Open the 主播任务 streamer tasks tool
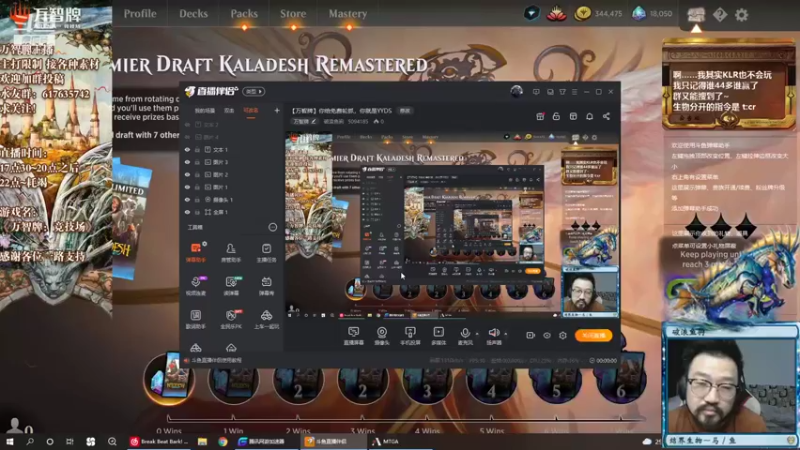 [266, 252]
